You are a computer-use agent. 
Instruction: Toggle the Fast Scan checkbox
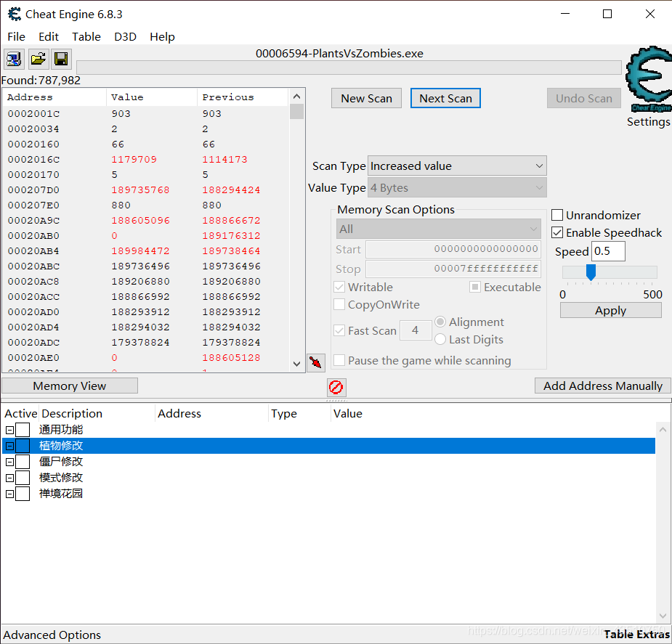[x=339, y=330]
